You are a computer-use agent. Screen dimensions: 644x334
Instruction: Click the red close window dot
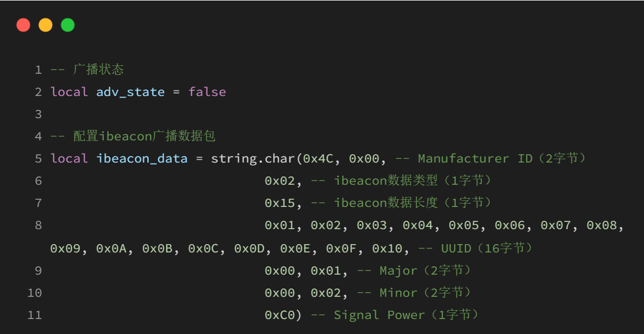[23, 25]
